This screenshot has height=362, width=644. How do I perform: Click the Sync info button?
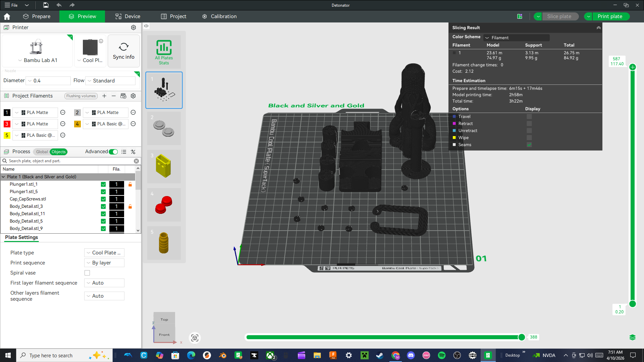(123, 51)
